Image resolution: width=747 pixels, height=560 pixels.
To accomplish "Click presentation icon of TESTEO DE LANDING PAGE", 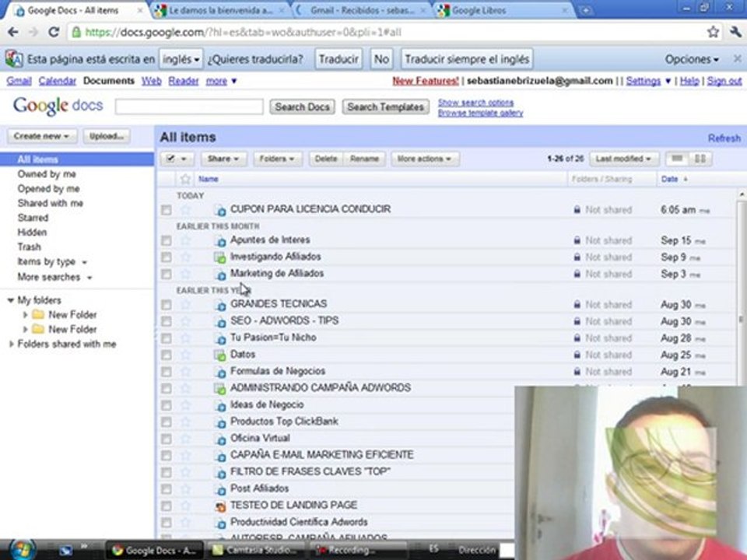I will coord(220,506).
